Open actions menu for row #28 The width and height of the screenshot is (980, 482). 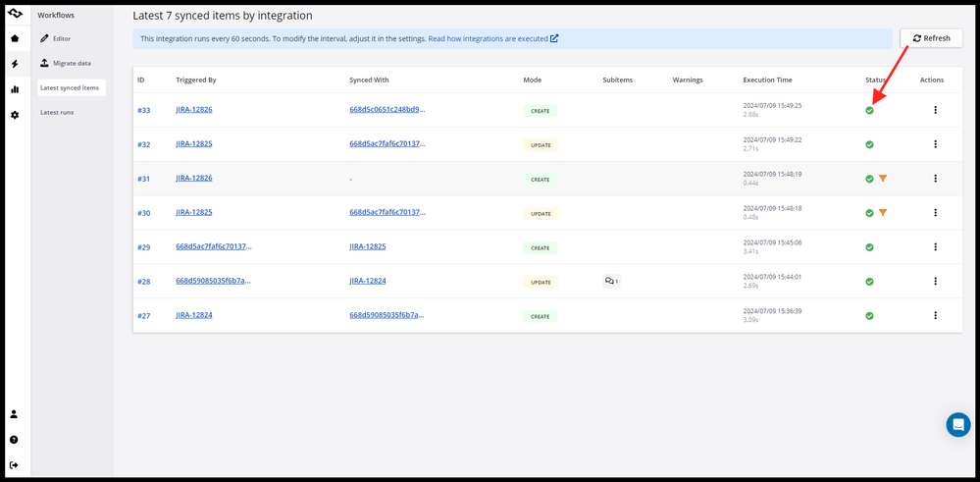point(936,282)
